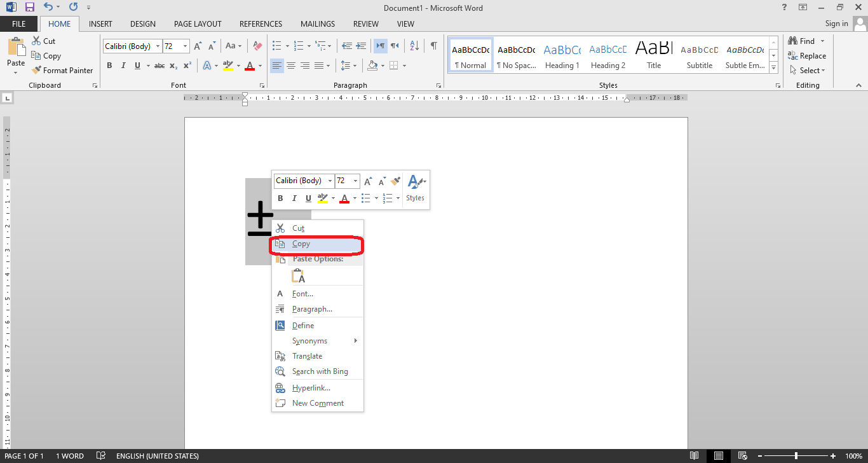Click the Save icon in quick access toolbar

pos(29,8)
